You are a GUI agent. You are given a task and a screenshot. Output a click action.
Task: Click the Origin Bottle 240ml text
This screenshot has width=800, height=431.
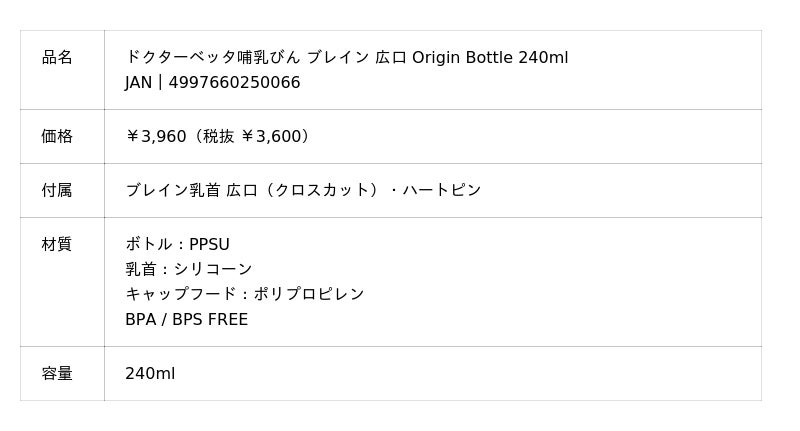[490, 57]
